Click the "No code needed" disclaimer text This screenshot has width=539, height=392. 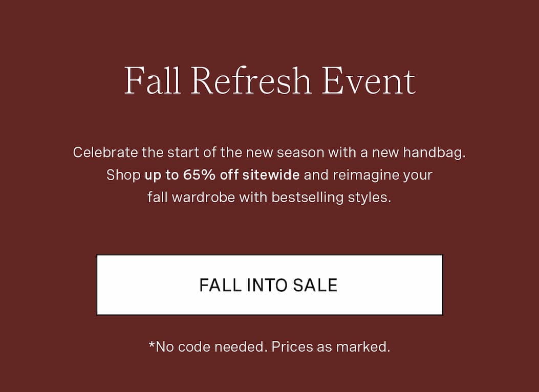211,347
